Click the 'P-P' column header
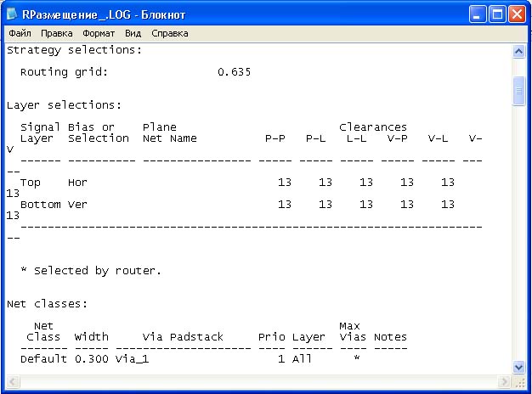Viewport: 532px width, 394px height. [x=275, y=138]
